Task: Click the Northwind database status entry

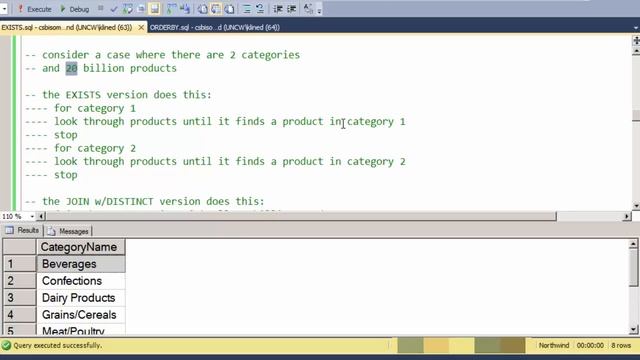Action: tap(553, 345)
